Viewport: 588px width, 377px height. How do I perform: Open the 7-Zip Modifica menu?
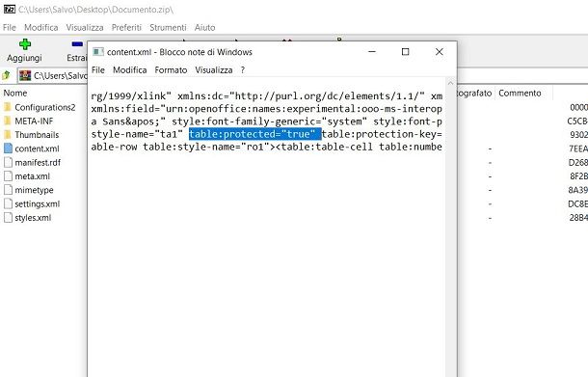pyautogui.click(x=40, y=27)
